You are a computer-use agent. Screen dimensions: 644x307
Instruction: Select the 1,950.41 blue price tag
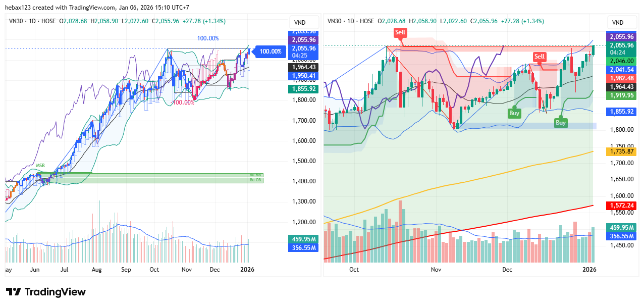pyautogui.click(x=303, y=76)
